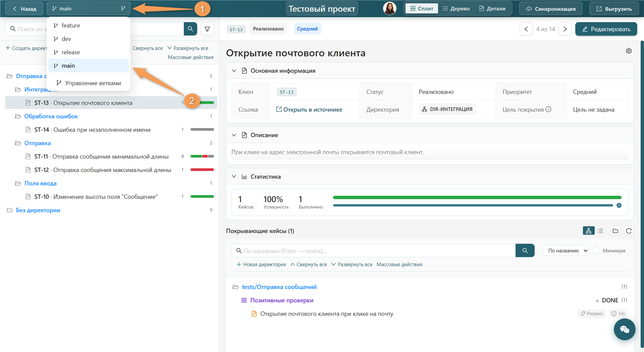The height and width of the screenshot is (352, 644).
Task: Click the Редактировать button
Action: click(606, 29)
